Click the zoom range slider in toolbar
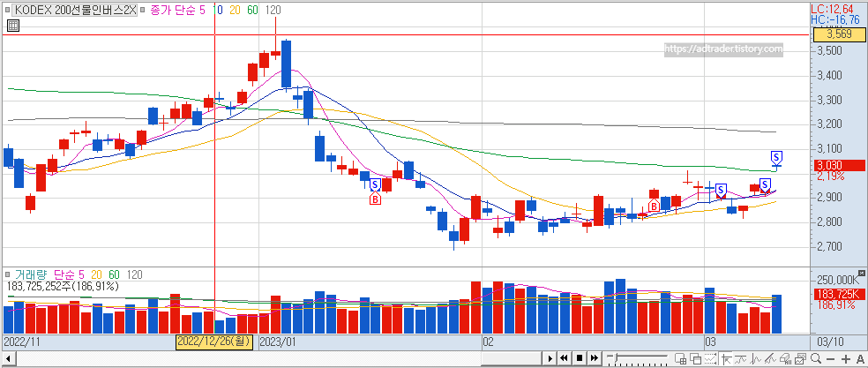Screen dimensions: 868x368 tap(637, 358)
